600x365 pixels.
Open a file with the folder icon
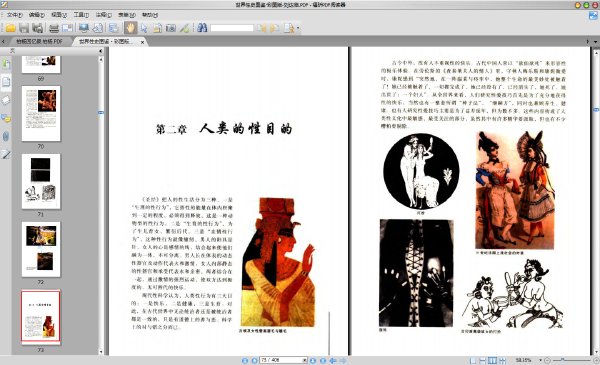click(x=10, y=28)
